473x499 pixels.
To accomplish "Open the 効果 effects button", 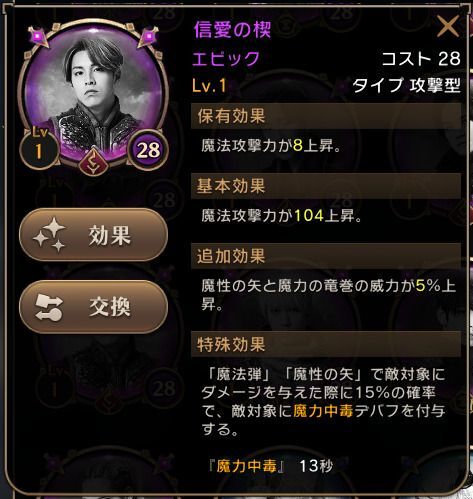I will (94, 235).
